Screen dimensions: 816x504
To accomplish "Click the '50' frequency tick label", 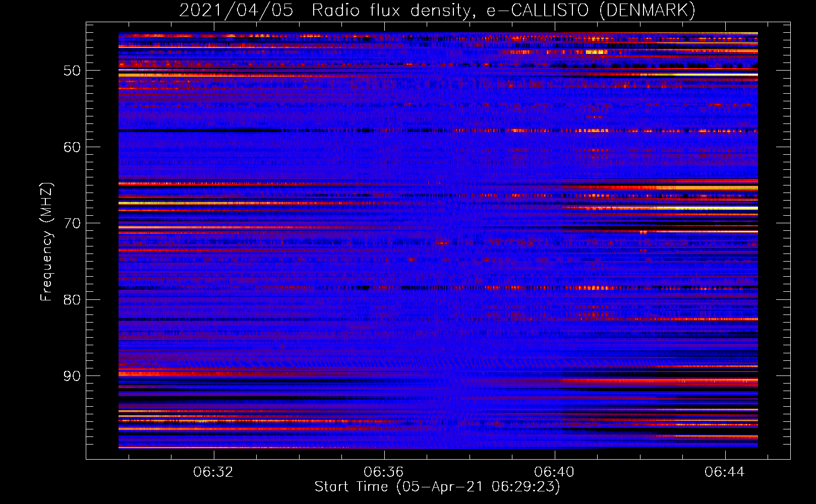I will pos(72,71).
